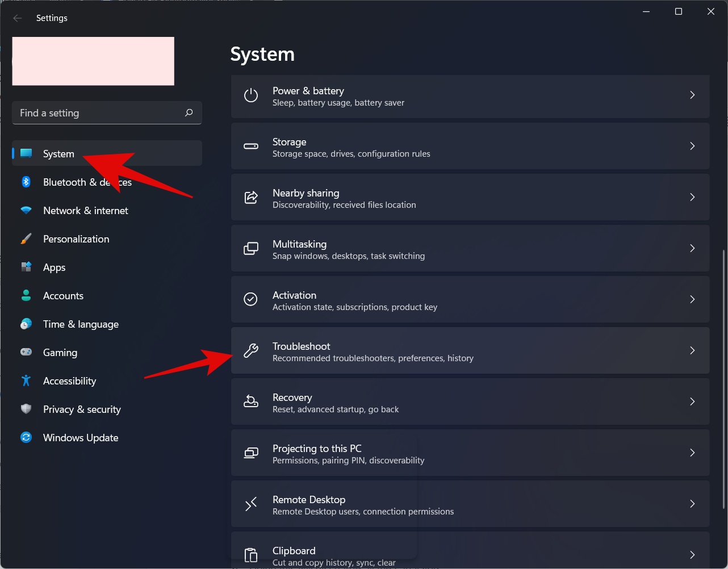Click the Projecting to this PC icon
This screenshot has height=569, width=728.
(x=251, y=453)
